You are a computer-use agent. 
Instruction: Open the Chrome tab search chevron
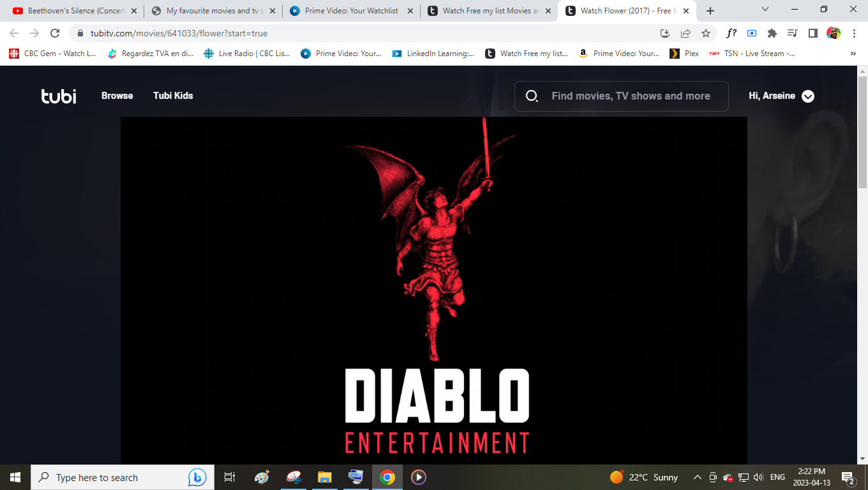click(766, 10)
